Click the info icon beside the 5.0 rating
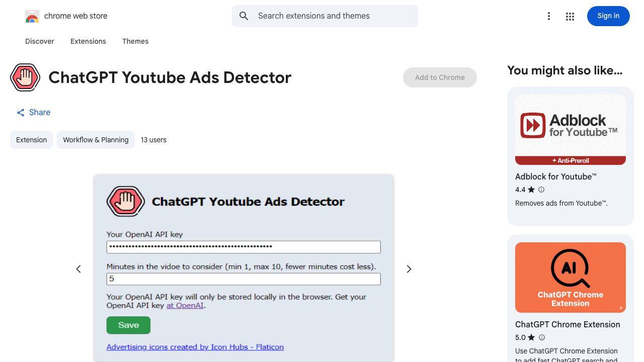Image resolution: width=644 pixels, height=362 pixels. tap(541, 337)
